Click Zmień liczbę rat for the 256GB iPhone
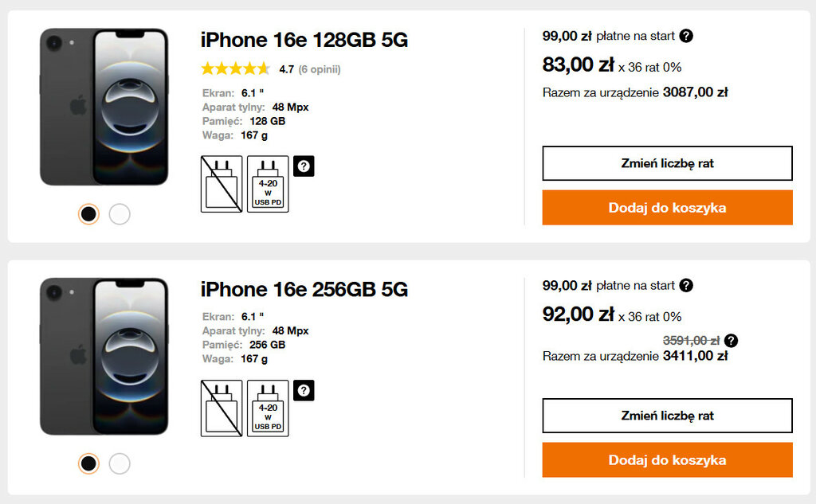Viewport: 816px width, 504px height. [x=667, y=416]
